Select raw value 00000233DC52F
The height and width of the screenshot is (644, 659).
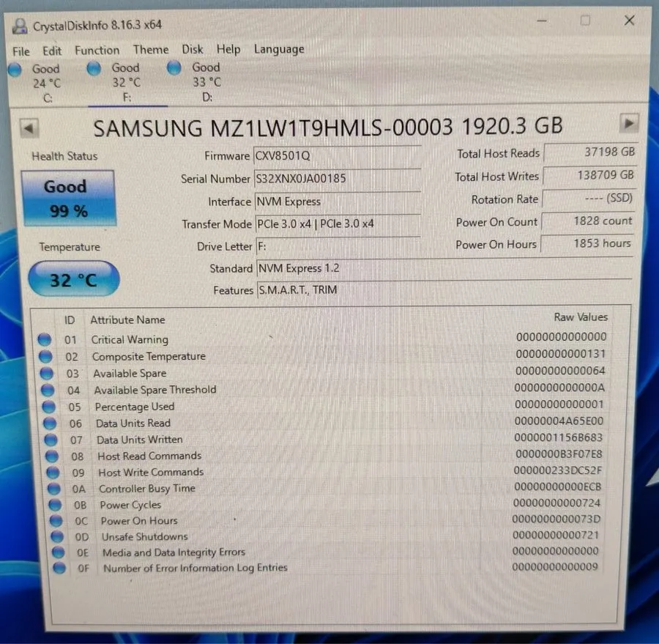point(558,470)
